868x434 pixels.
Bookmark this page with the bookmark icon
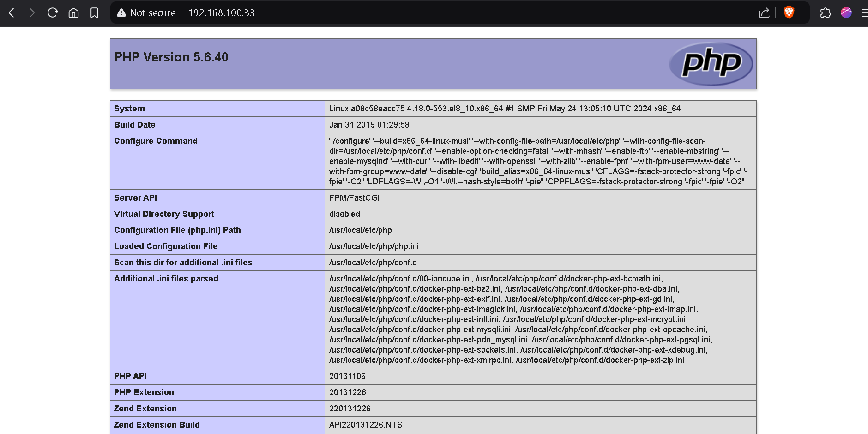(x=94, y=13)
